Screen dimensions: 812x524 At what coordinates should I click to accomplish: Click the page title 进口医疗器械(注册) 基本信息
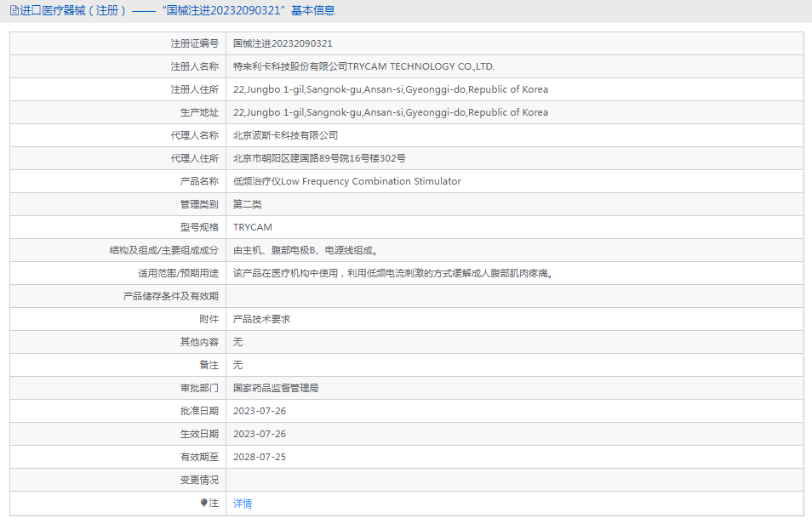point(177,10)
